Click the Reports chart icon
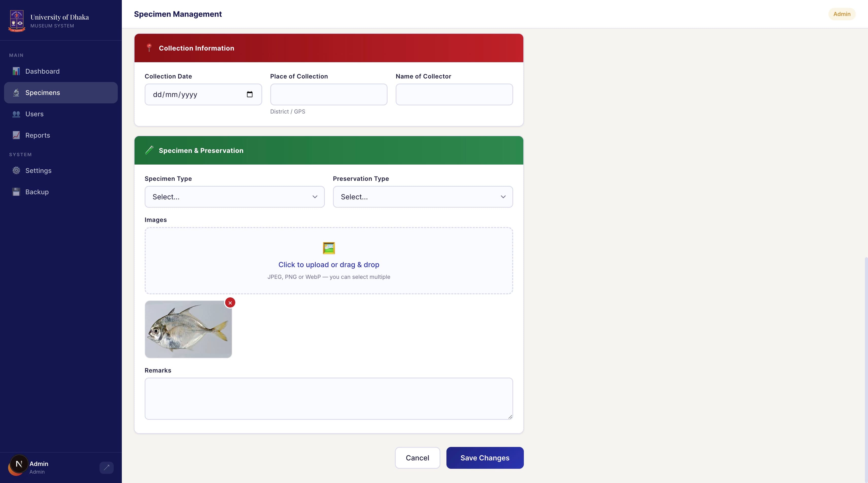The image size is (868, 483). coord(16,135)
